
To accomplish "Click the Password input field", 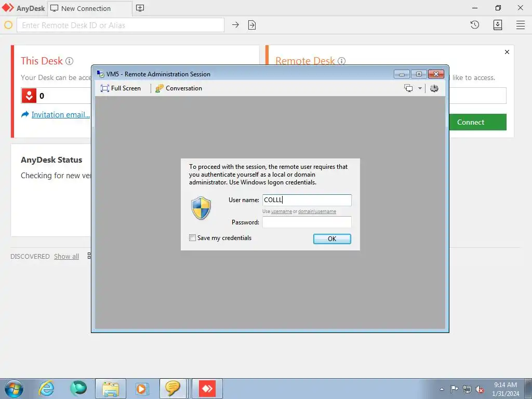I will (x=307, y=222).
